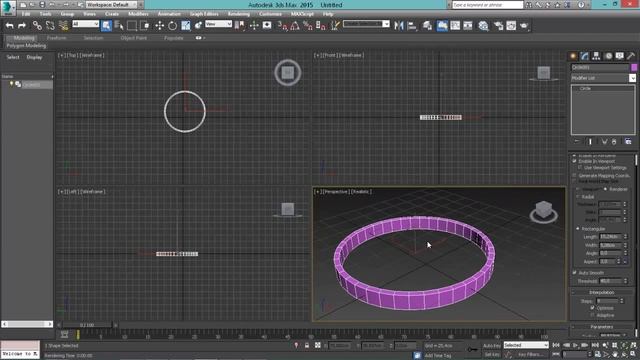Click the Mirror tool icon
This screenshot has height=360, width=640.
pos(399,26)
